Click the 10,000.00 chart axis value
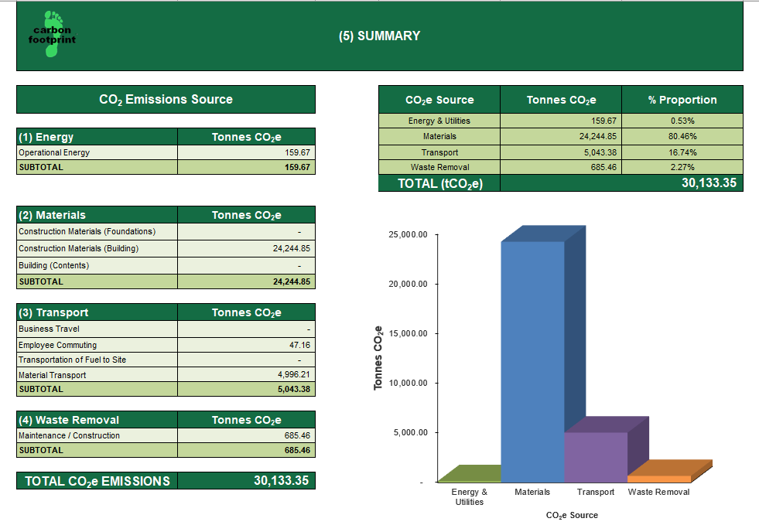The width and height of the screenshot is (759, 532). click(408, 383)
